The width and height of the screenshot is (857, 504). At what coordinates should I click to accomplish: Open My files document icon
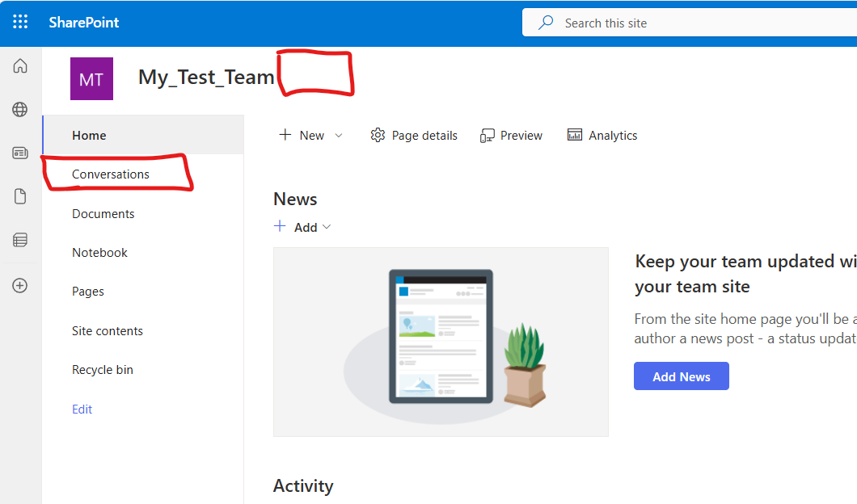tap(20, 196)
